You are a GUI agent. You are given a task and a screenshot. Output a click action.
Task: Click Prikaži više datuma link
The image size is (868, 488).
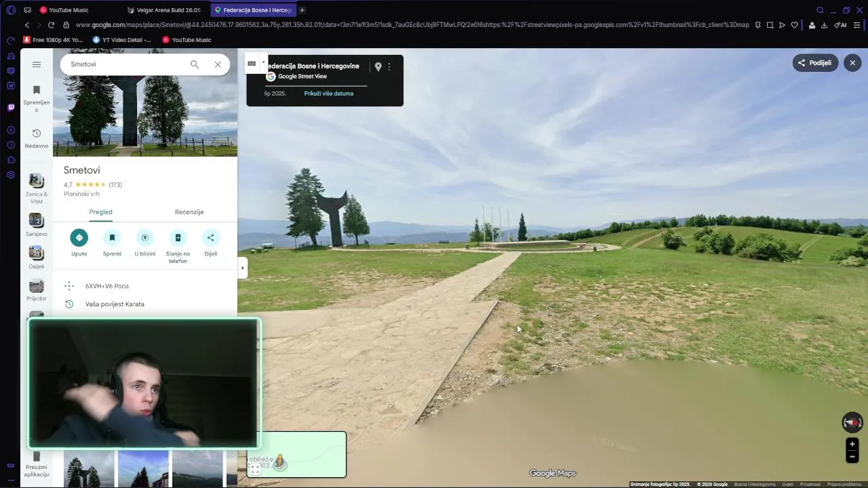click(x=329, y=94)
